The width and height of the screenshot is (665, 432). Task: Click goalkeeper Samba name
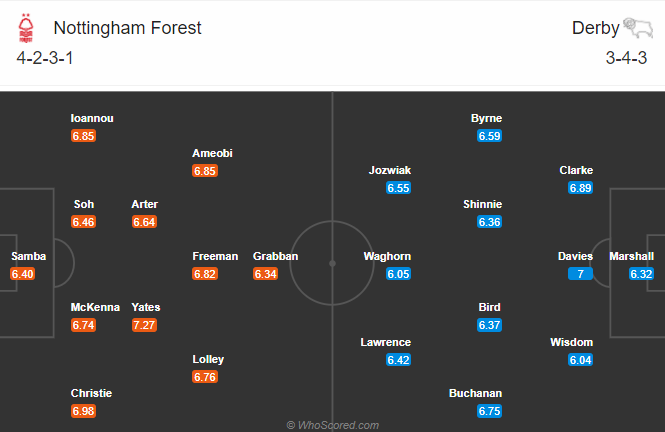tap(28, 256)
